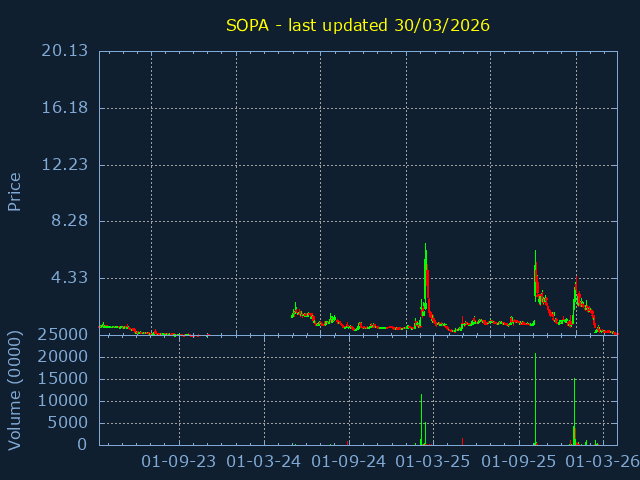Select the 01-09-25 date label
The image size is (640, 480).
[519, 461]
